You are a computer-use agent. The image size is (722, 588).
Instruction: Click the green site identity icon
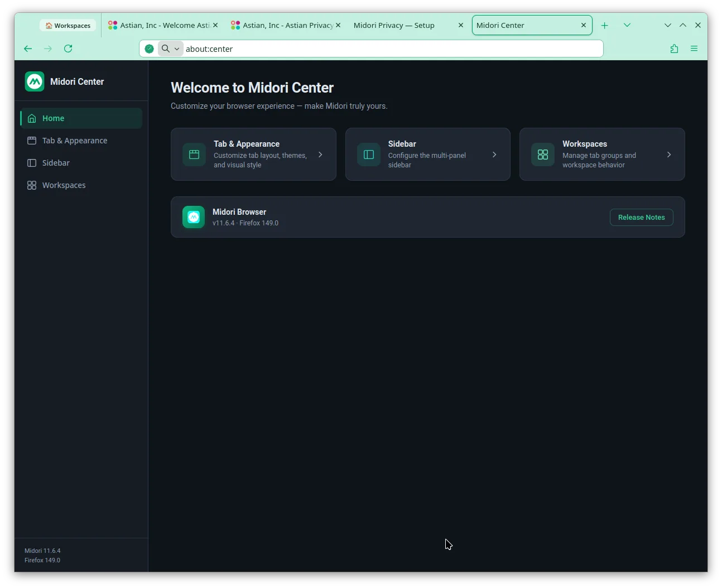tap(150, 49)
